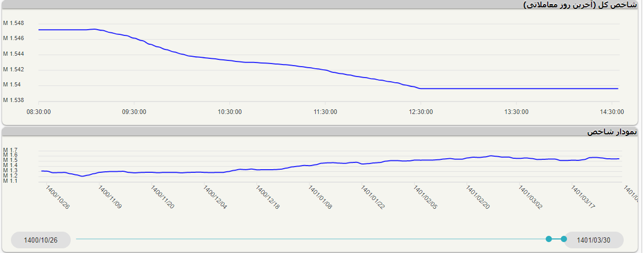Click the M 1.7 y-axis label on lower chart
This screenshot has height=253, width=644.
(10, 150)
